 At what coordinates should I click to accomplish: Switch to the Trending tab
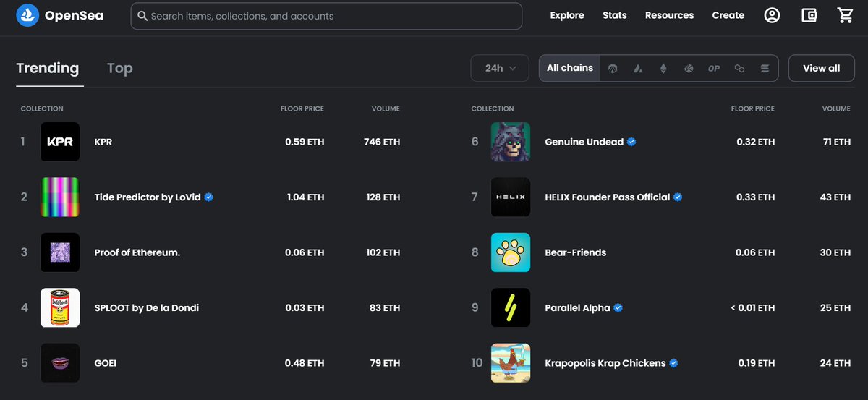[x=48, y=68]
